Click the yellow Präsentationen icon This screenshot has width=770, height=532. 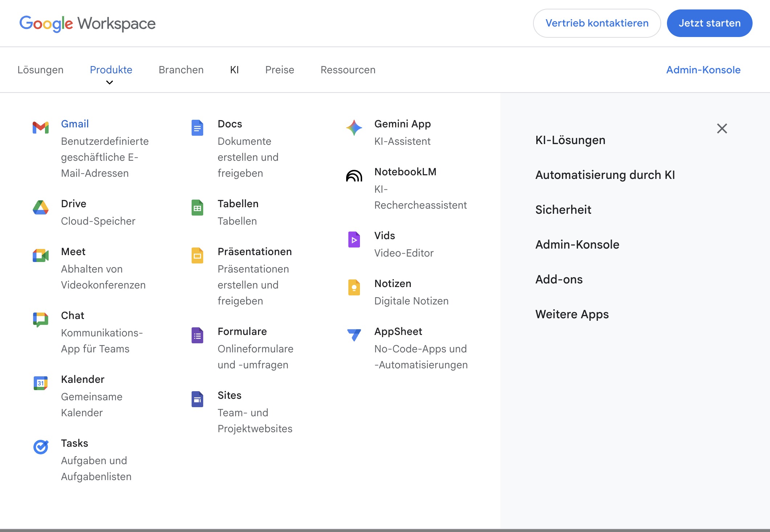(x=197, y=255)
